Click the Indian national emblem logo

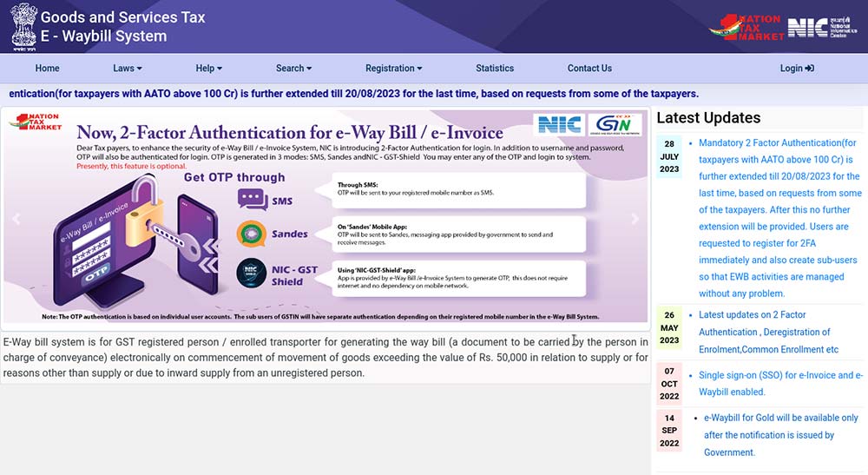pyautogui.click(x=23, y=24)
